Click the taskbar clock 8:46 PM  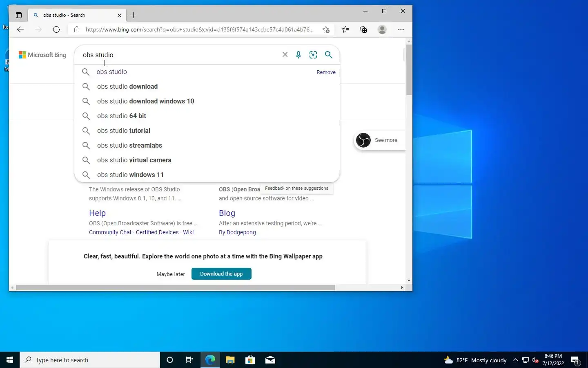click(553, 360)
